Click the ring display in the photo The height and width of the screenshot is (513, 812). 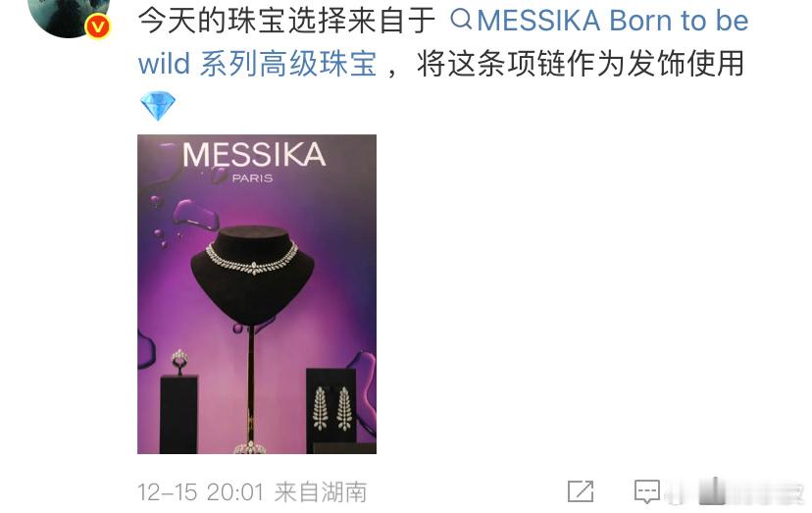179,361
